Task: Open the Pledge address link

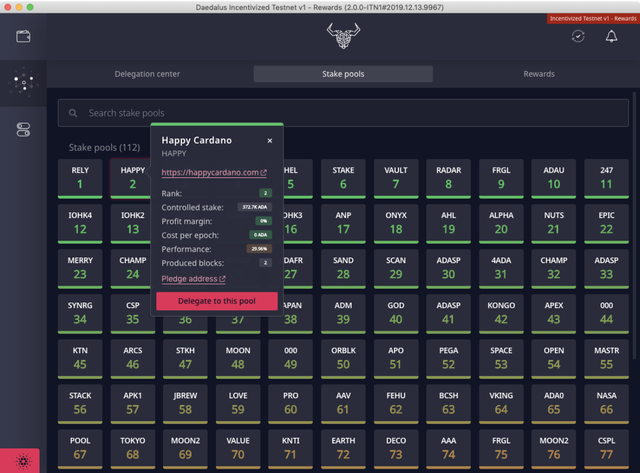Action: [193, 279]
